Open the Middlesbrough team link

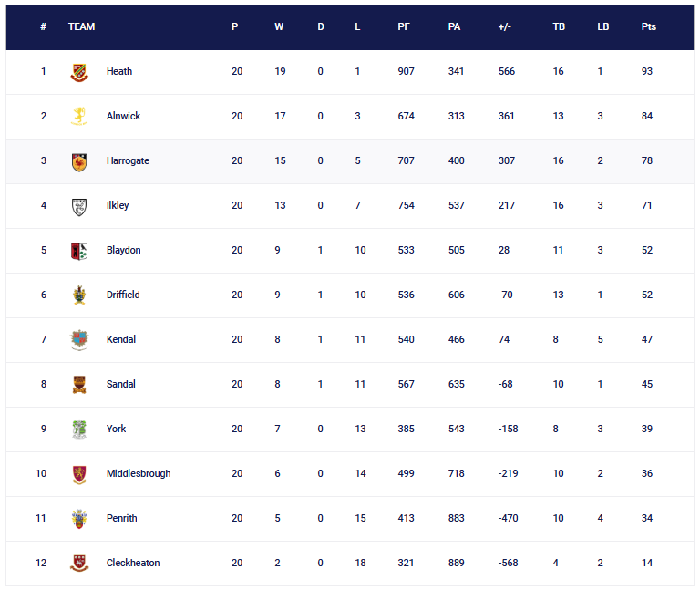(x=139, y=474)
